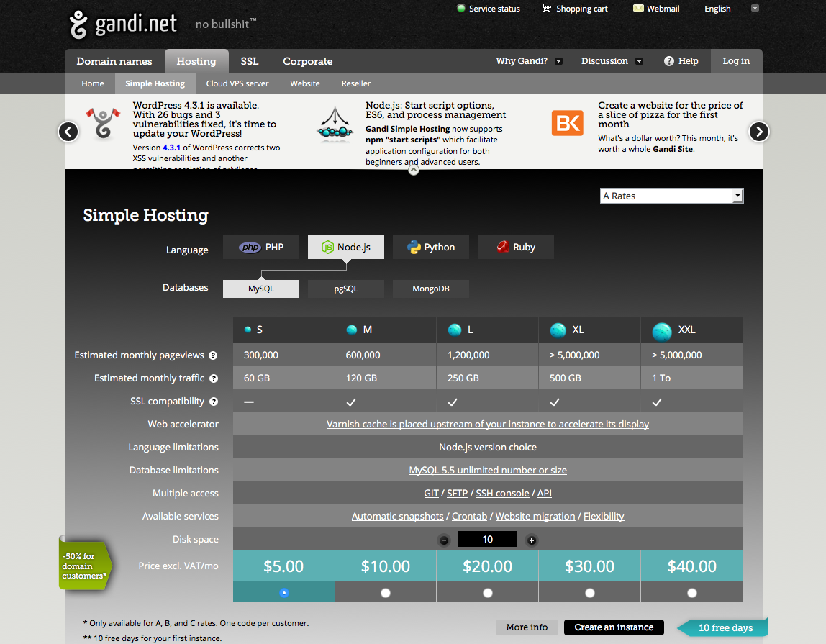Click the XL size planet icon
Image resolution: width=826 pixels, height=644 pixels.
(x=558, y=330)
